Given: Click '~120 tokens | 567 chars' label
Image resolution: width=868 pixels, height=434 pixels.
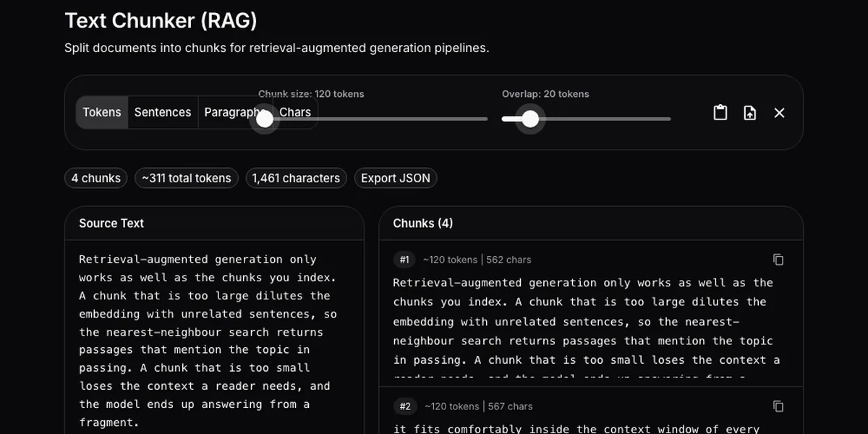Looking at the screenshot, I should (479, 407).
